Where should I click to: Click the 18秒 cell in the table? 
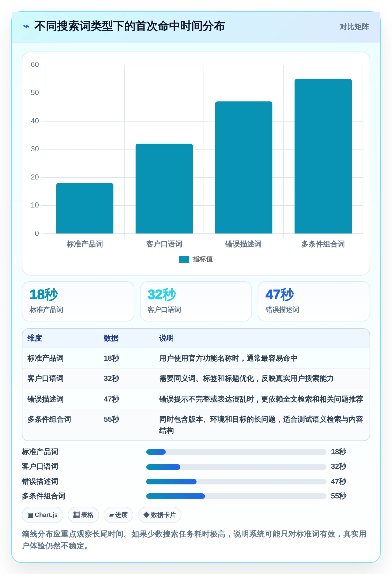111,358
